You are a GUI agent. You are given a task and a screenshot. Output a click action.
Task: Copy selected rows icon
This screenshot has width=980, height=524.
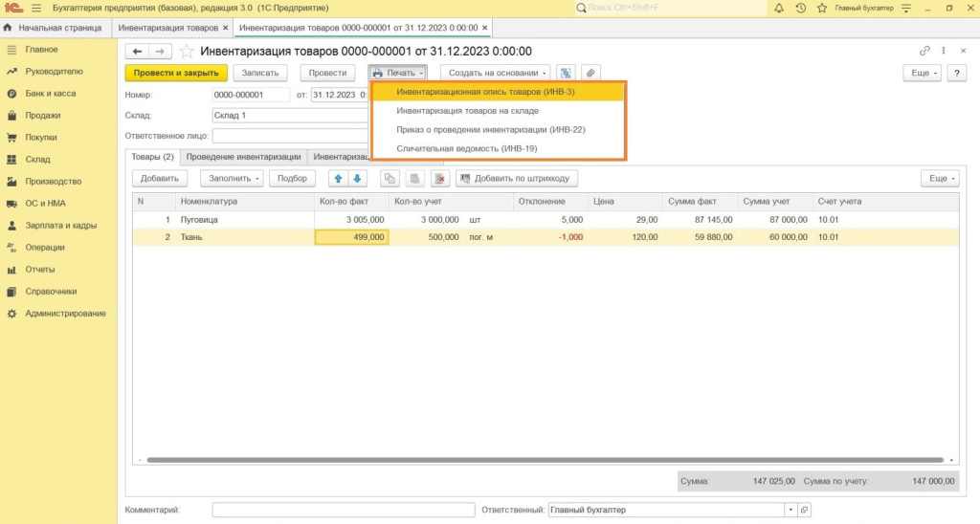pos(390,179)
